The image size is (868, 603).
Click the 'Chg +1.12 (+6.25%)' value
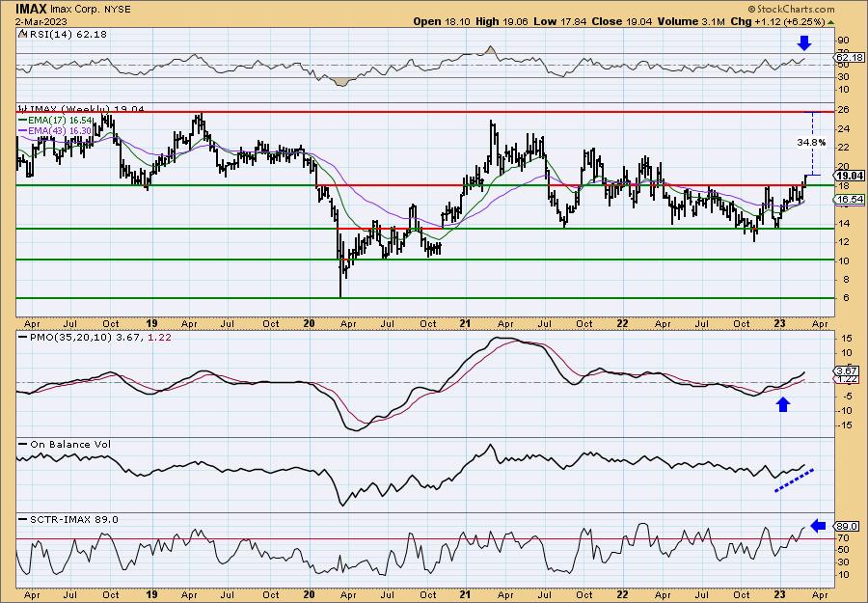[777, 21]
